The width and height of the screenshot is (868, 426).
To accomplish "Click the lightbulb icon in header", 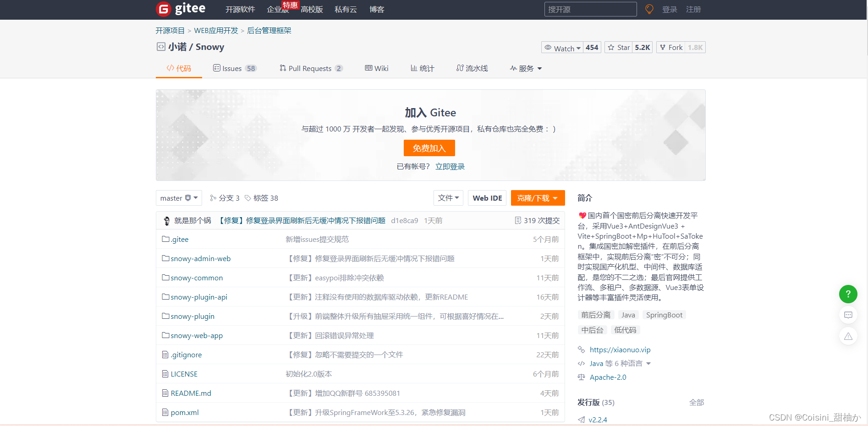I will pyautogui.click(x=649, y=9).
